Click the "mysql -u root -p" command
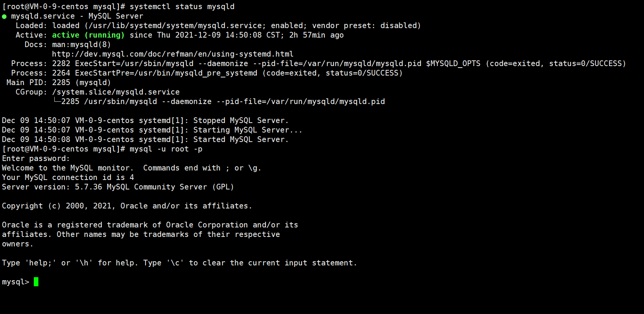 166,149
